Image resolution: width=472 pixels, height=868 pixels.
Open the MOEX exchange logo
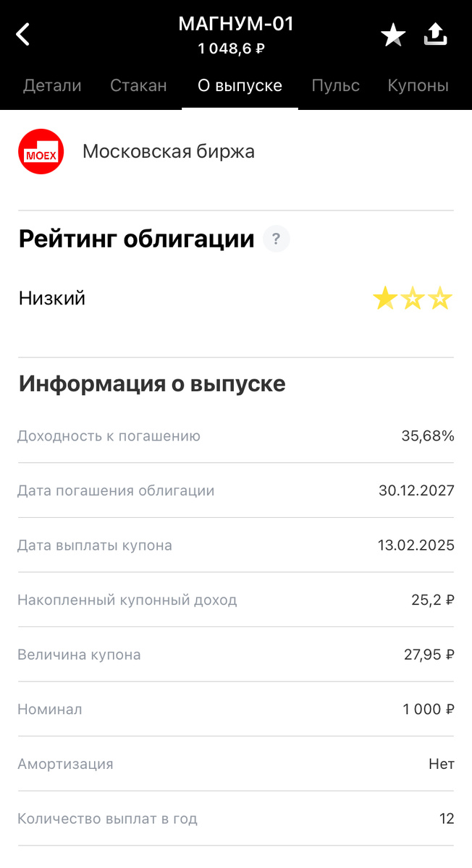point(41,151)
